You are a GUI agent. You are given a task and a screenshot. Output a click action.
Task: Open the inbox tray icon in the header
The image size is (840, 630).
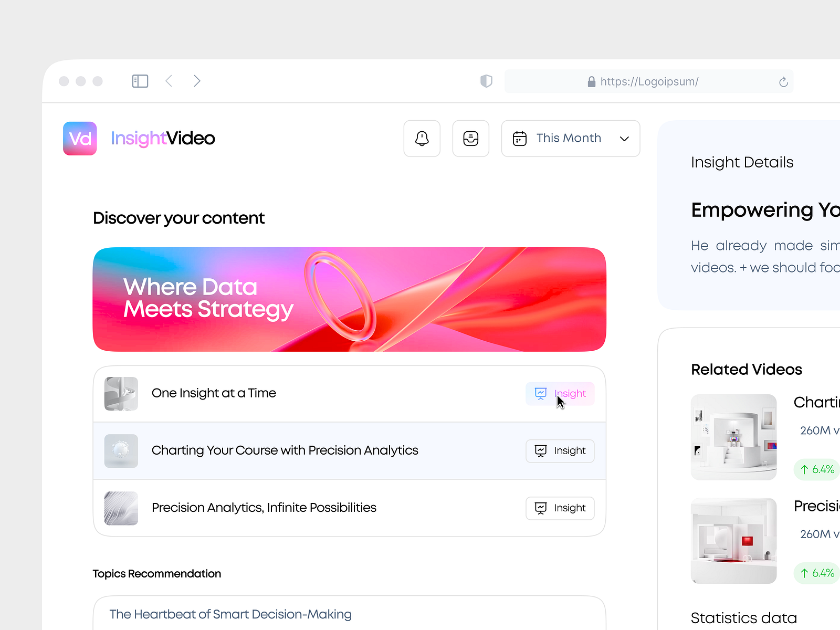pos(470,138)
